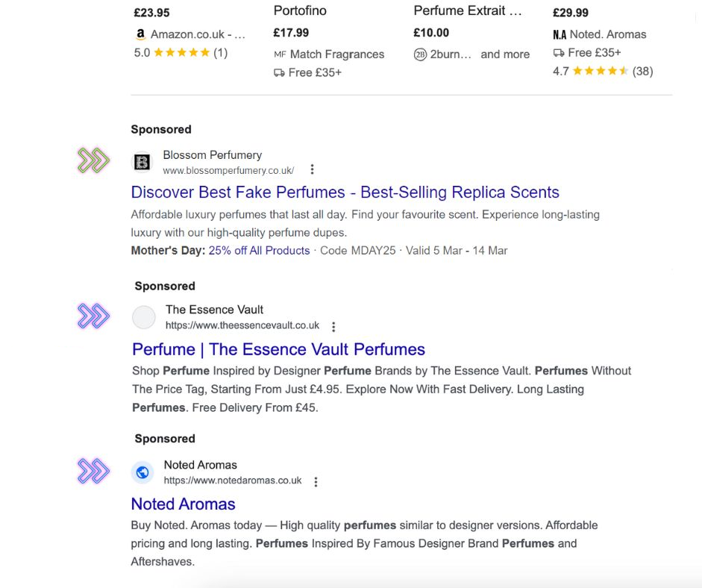Viewport: 702px width, 588px height.
Task: Click the www.blossomperfumery.co.uk URL text
Action: 228,170
